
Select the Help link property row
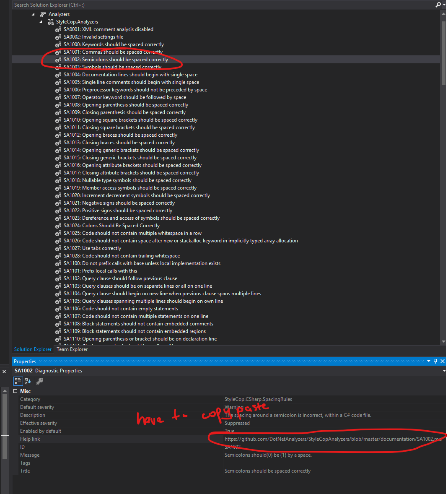click(x=229, y=439)
